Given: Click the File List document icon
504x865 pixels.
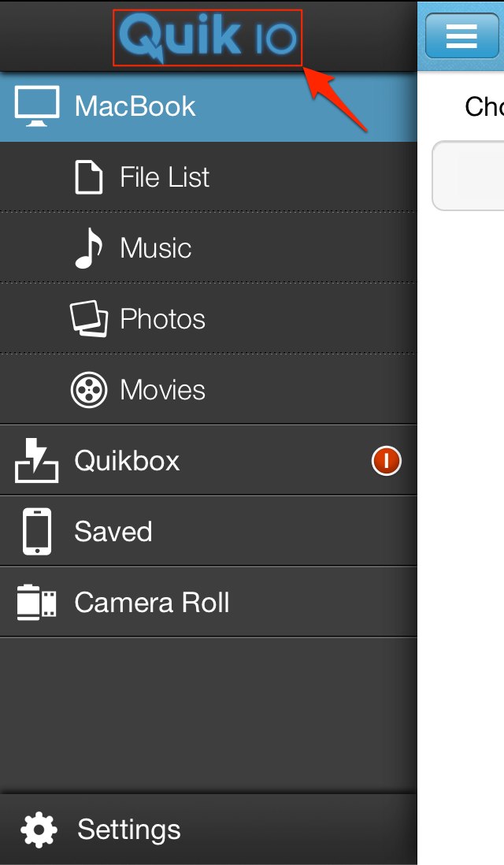Looking at the screenshot, I should [x=88, y=177].
